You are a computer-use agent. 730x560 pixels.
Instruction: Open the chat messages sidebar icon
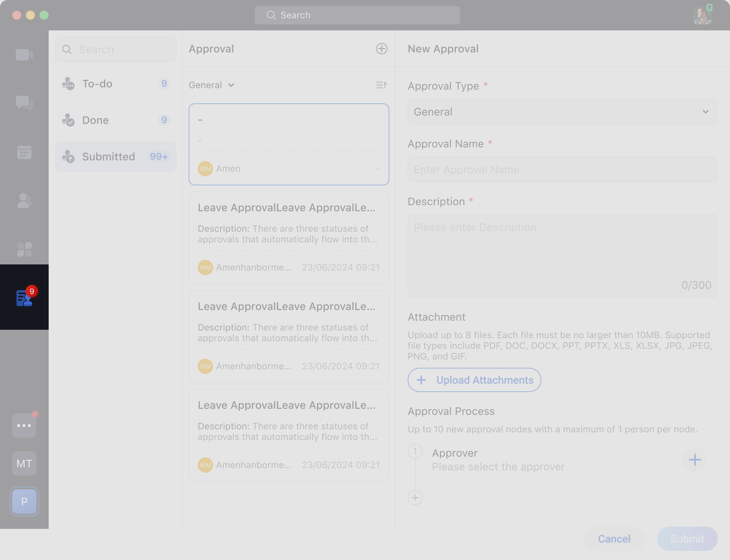(24, 103)
